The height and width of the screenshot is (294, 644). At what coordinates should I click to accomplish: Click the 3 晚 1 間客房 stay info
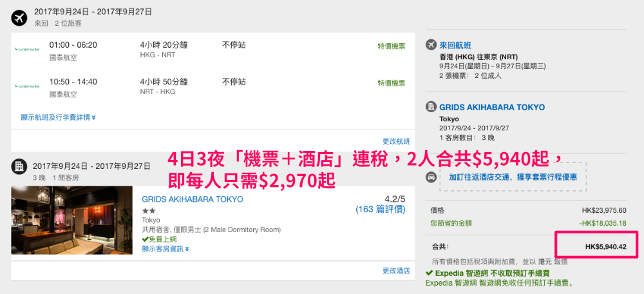[56, 178]
